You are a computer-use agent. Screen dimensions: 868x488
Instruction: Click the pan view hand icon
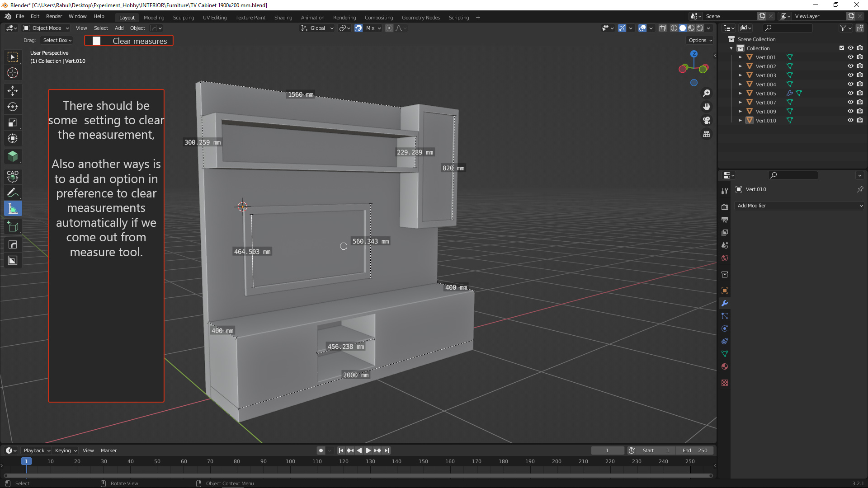click(706, 107)
